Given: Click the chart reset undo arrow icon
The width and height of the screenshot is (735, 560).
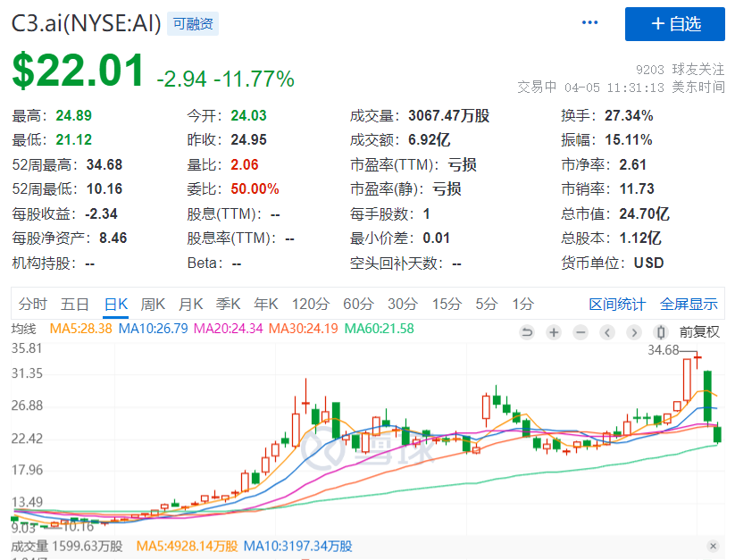Looking at the screenshot, I should click(527, 333).
